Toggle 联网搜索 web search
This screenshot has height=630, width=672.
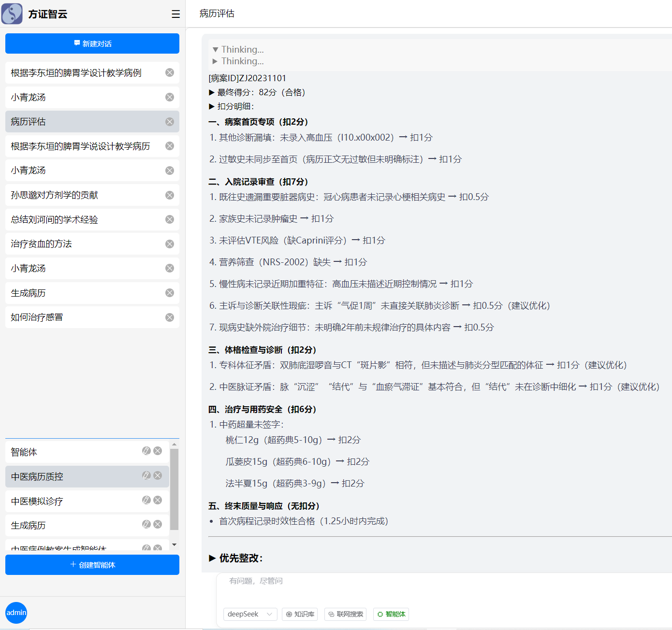345,614
